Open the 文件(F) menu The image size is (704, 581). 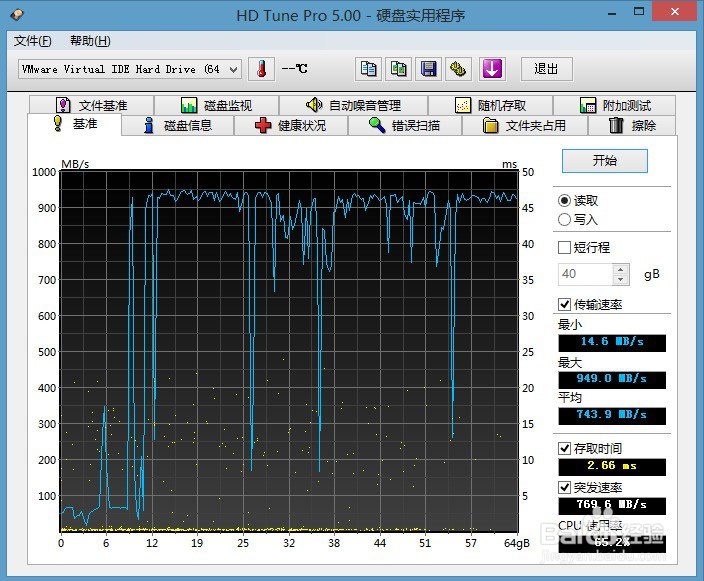[x=32, y=41]
